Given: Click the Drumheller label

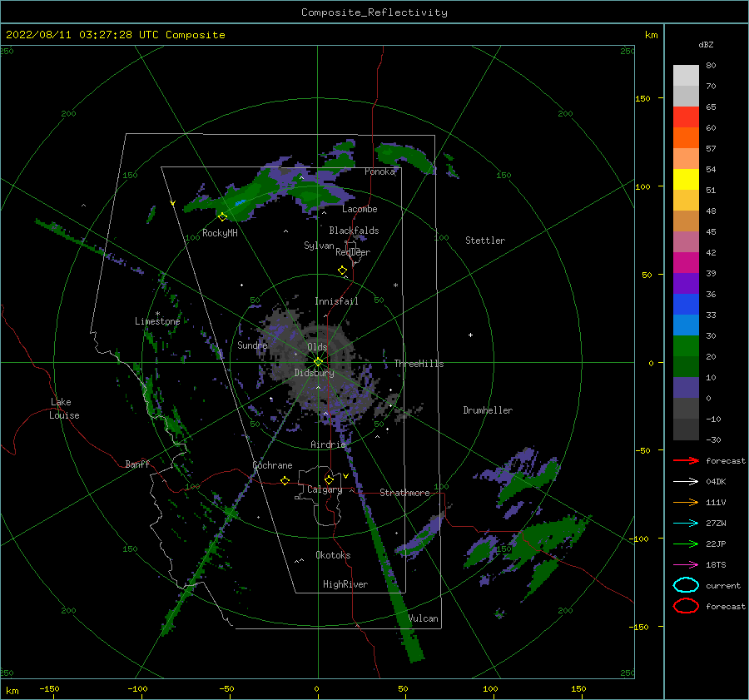Looking at the screenshot, I should [x=488, y=410].
